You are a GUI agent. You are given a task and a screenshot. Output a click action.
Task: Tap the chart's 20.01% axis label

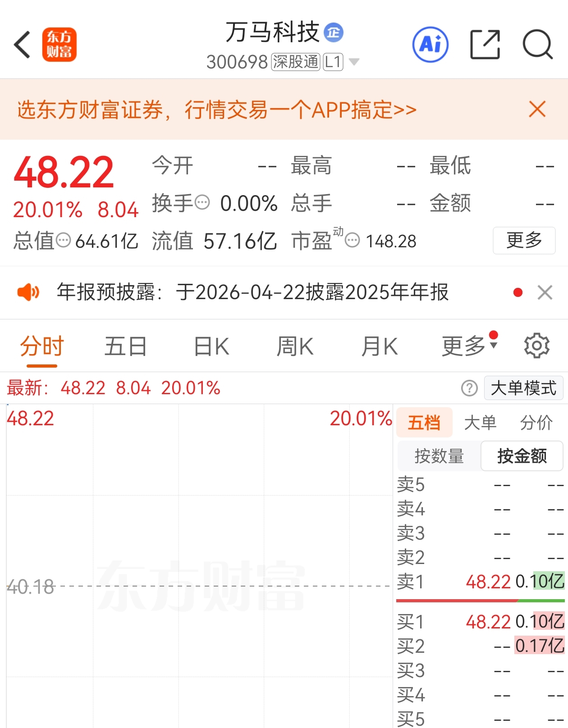click(x=361, y=419)
